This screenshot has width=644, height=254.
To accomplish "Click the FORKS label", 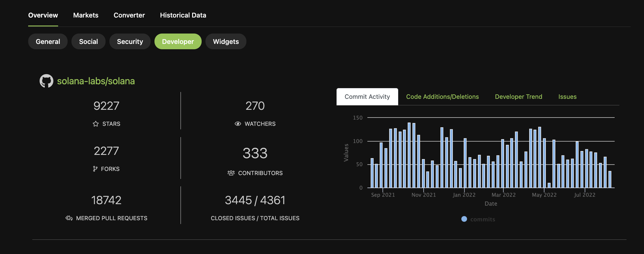I will 110,169.
